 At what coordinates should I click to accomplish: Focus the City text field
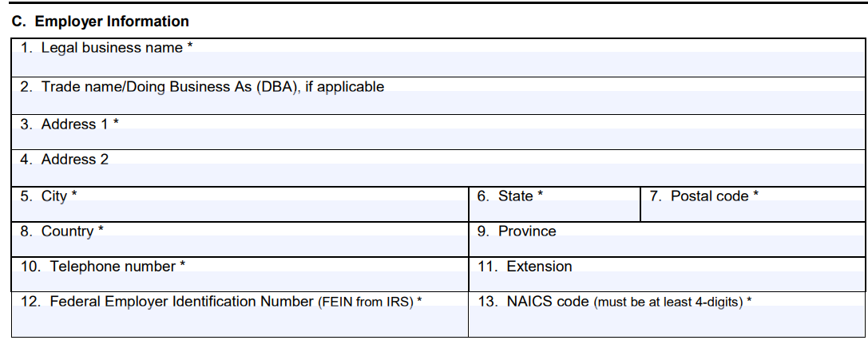240,212
